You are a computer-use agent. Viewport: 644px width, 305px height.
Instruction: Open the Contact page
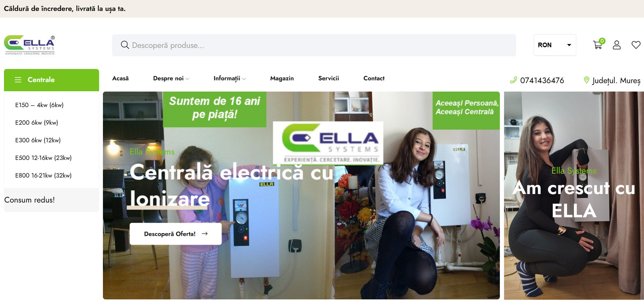point(374,78)
